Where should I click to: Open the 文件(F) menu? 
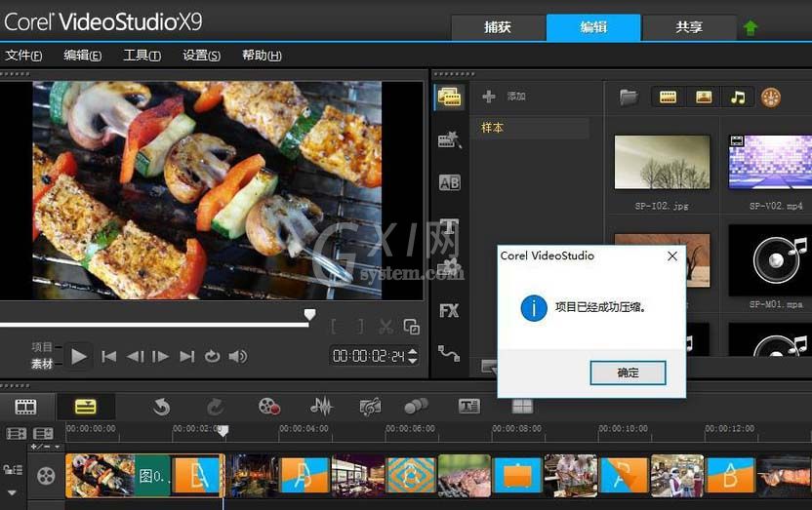click(x=23, y=56)
